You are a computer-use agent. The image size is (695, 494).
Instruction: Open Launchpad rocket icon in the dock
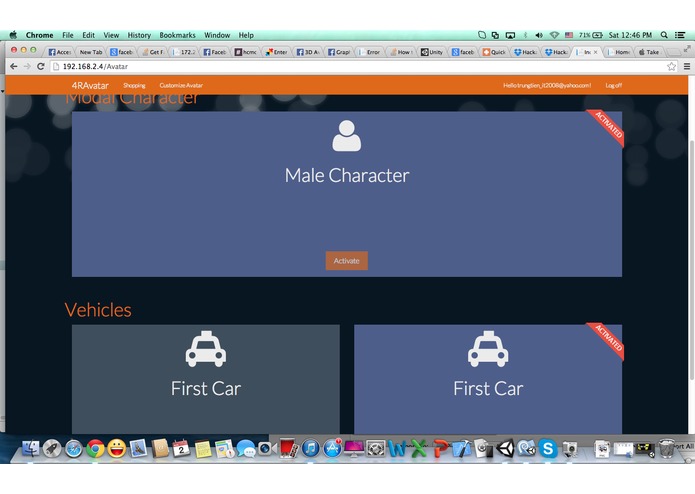point(52,448)
